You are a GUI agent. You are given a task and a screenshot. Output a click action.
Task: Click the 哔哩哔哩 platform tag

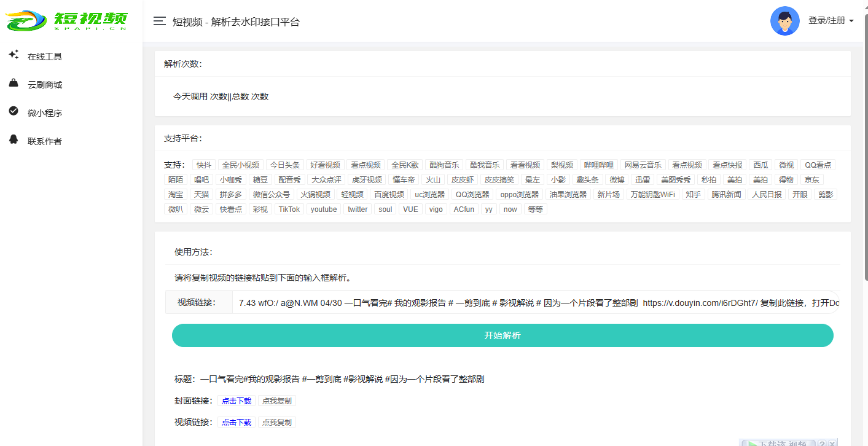(599, 165)
